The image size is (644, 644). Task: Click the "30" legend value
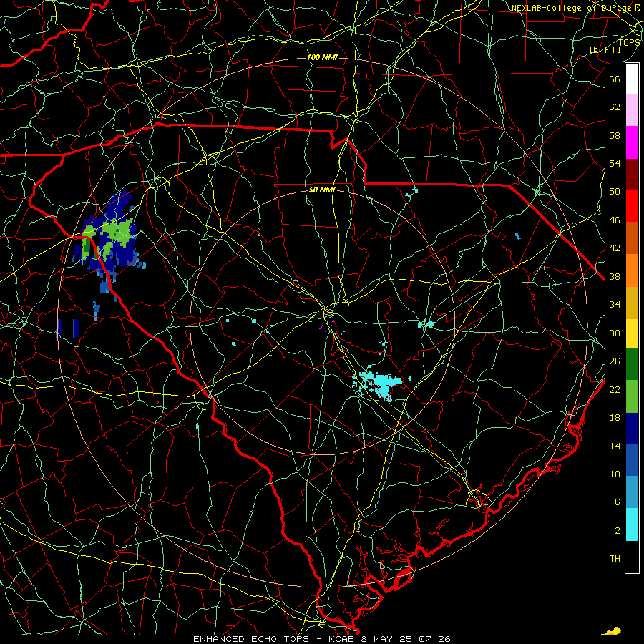point(615,333)
